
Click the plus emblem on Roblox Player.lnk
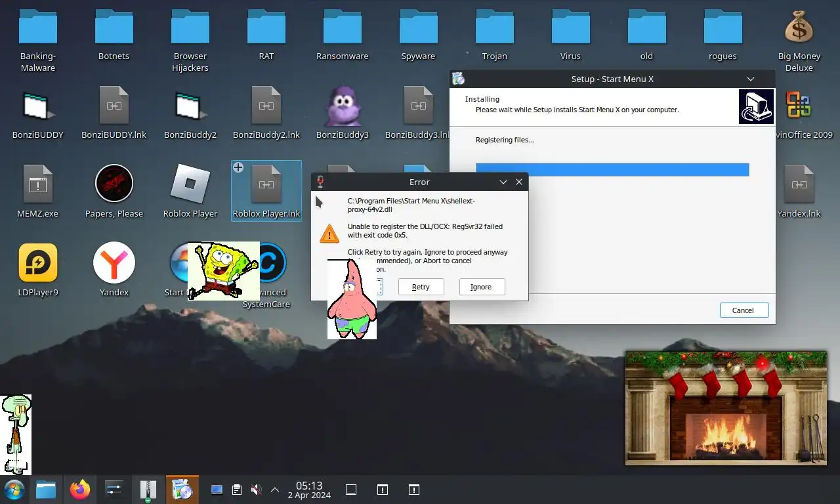[x=238, y=167]
